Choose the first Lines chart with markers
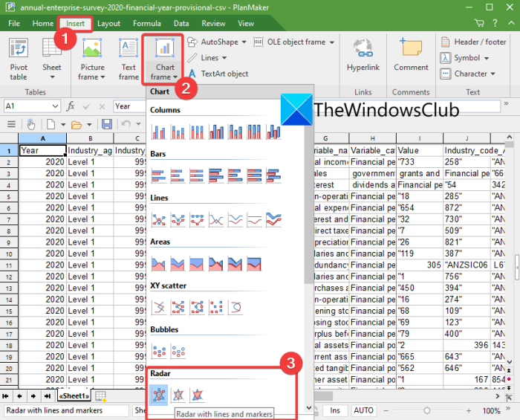The height and width of the screenshot is (420, 520). tap(159, 219)
